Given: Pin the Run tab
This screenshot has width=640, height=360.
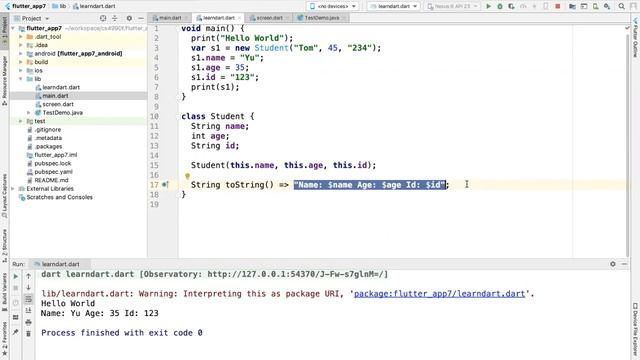Looking at the screenshot, I should point(16,332).
